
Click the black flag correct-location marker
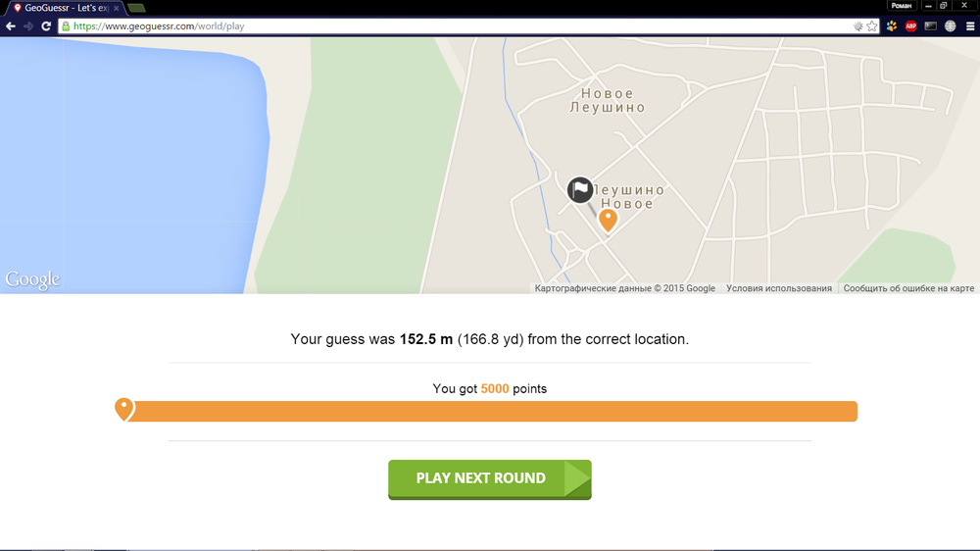580,190
